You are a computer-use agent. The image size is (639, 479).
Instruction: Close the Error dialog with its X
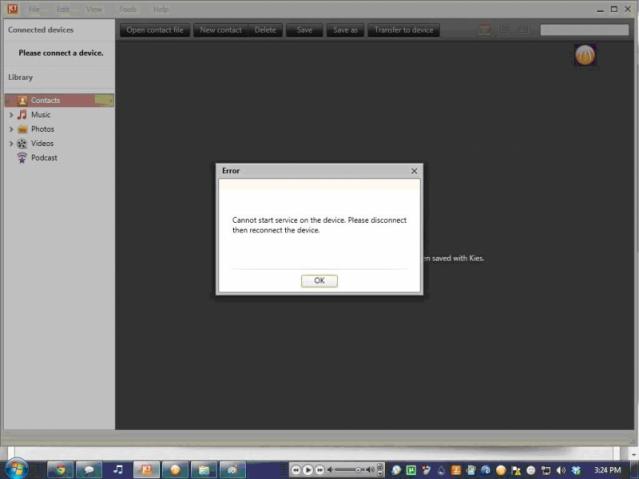(x=414, y=171)
